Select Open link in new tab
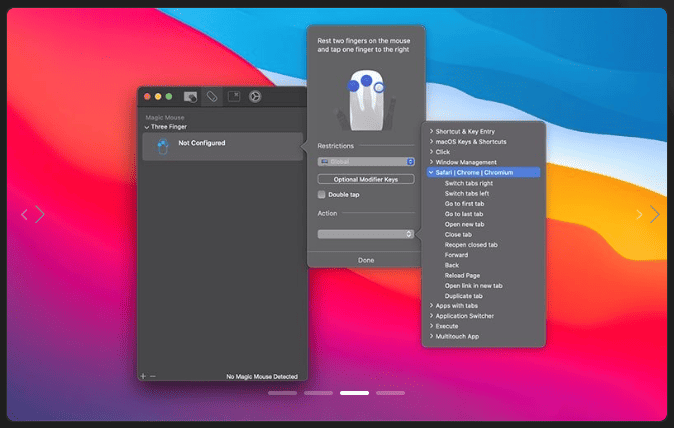The image size is (674, 428). 473,286
